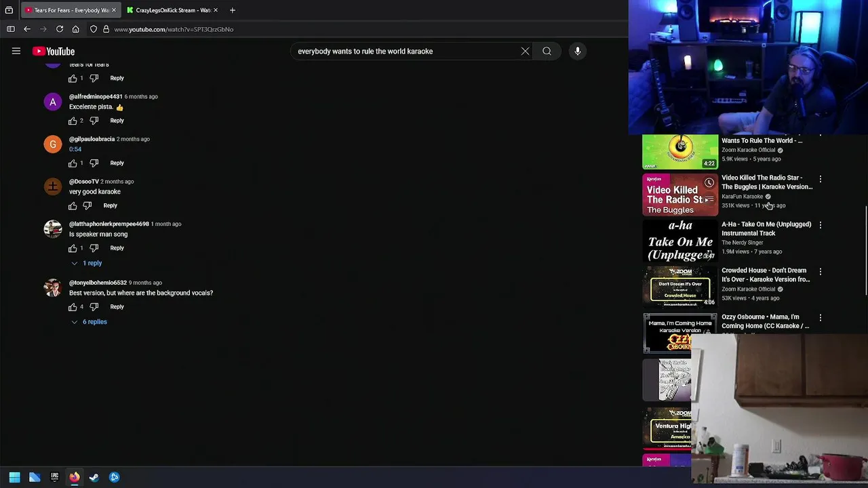Screen dimensions: 868x488
Task: Reply to gilpauloabracia's comment
Action: coord(117,163)
